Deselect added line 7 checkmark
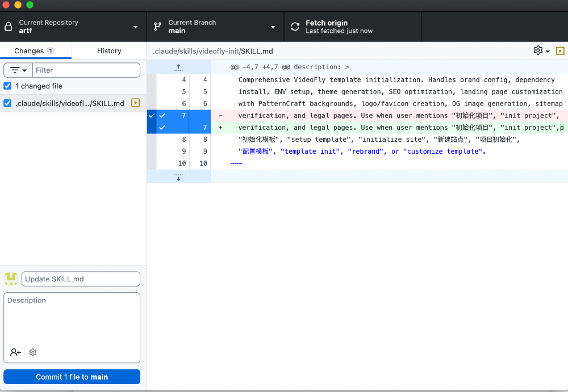Viewport: 568px width, 392px height. pos(162,128)
